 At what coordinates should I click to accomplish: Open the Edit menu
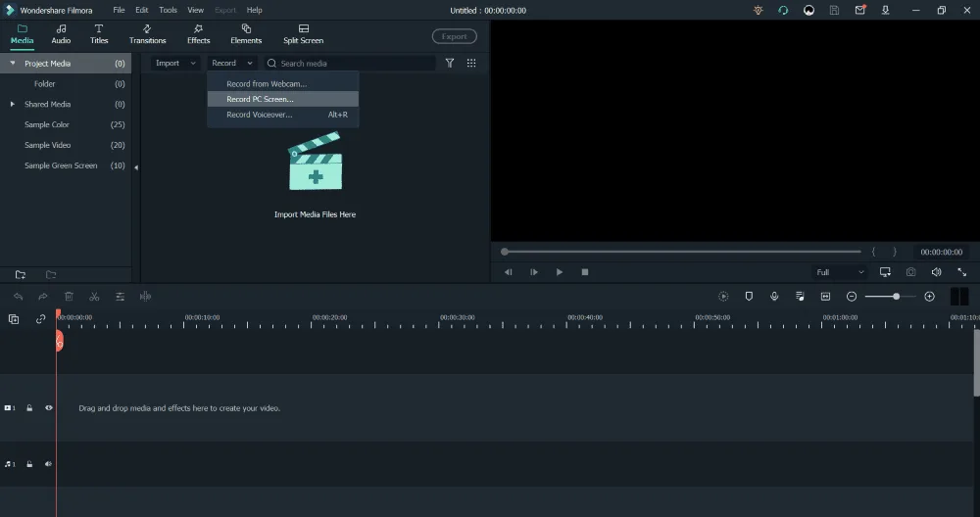pos(142,10)
